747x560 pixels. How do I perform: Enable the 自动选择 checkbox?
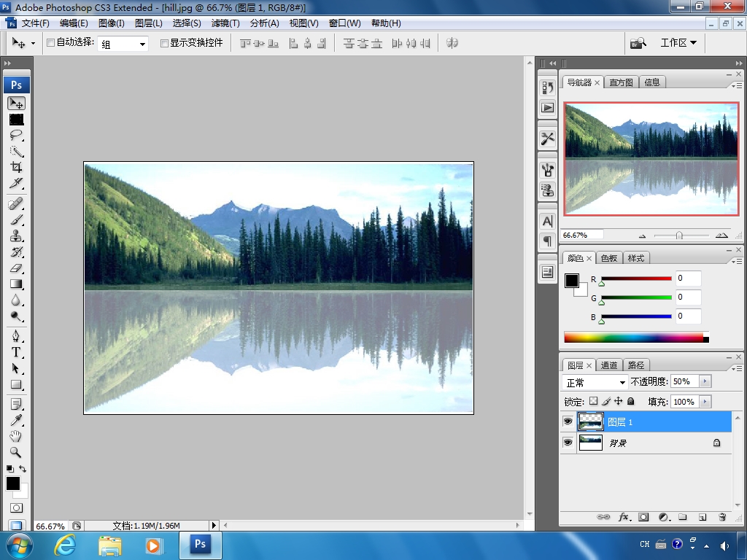pyautogui.click(x=50, y=43)
